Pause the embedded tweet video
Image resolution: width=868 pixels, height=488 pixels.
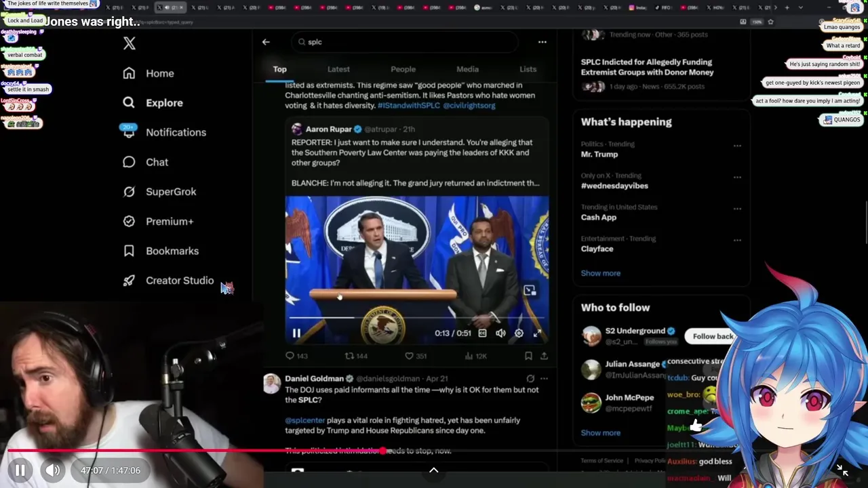(x=296, y=333)
